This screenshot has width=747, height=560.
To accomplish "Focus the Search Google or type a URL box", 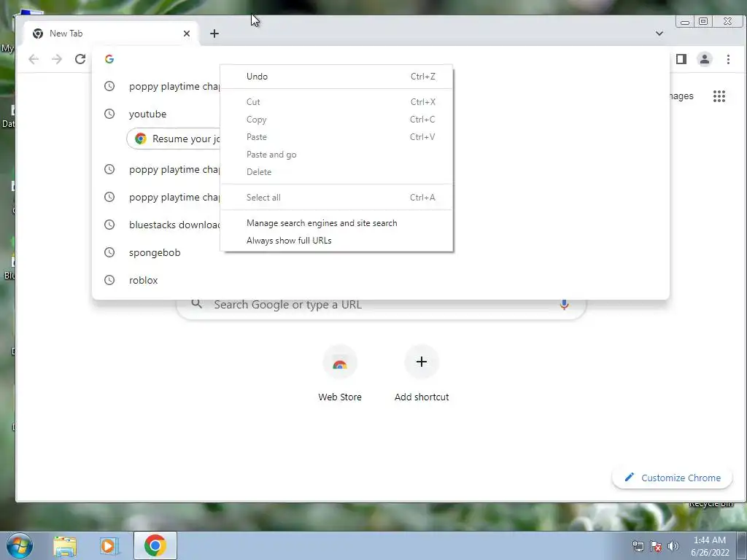I will tap(381, 307).
